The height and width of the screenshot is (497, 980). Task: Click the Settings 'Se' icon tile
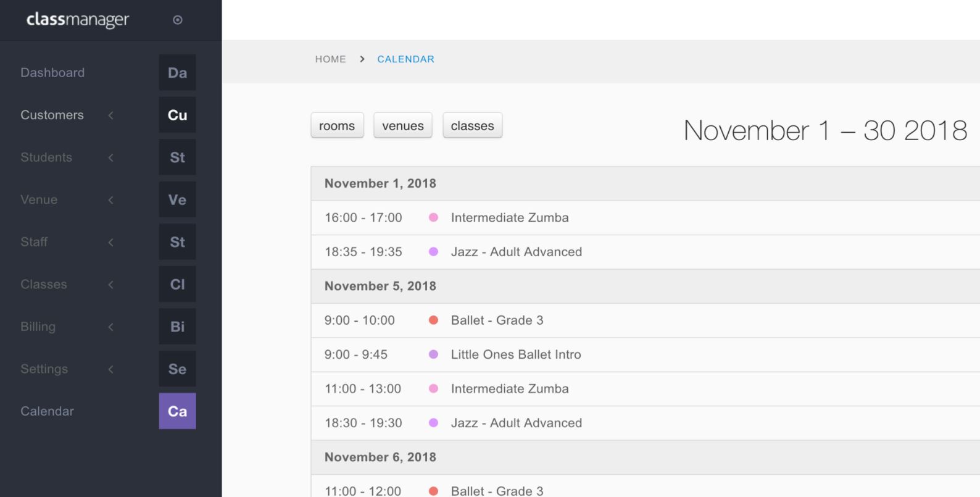[177, 369]
